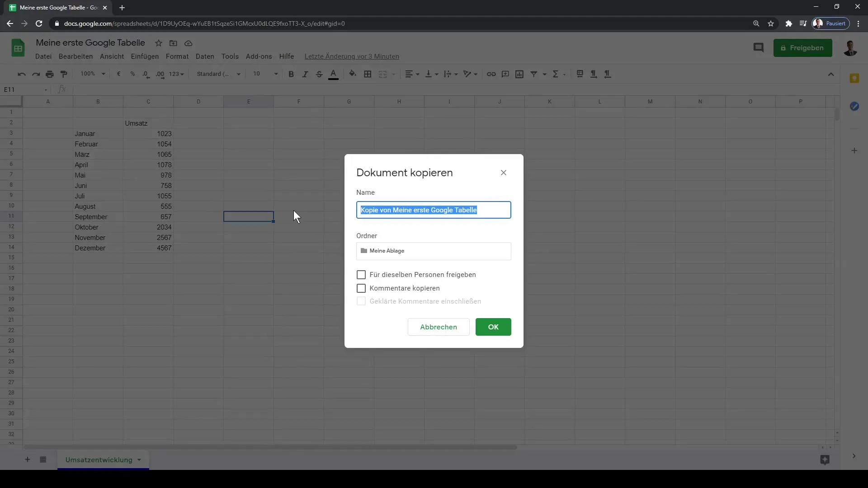Click the Abbrechen button to dismiss
Screen dimensions: 868x488
point(438,327)
